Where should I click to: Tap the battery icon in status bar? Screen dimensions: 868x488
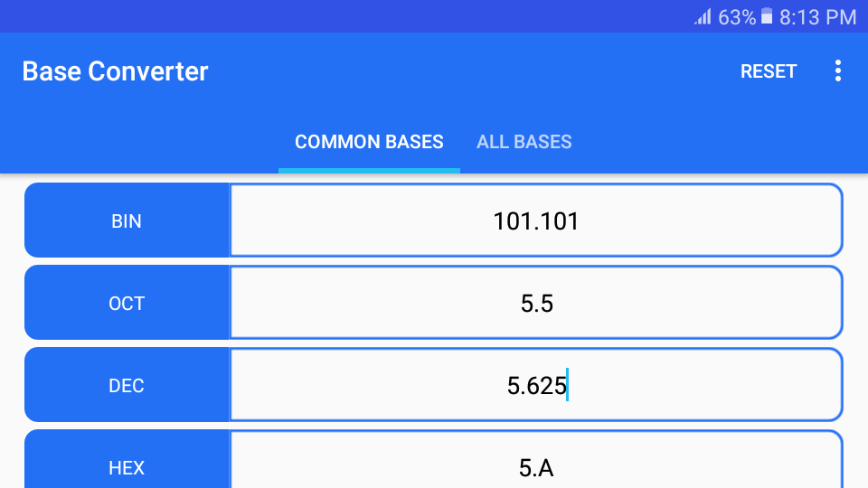[x=767, y=16]
